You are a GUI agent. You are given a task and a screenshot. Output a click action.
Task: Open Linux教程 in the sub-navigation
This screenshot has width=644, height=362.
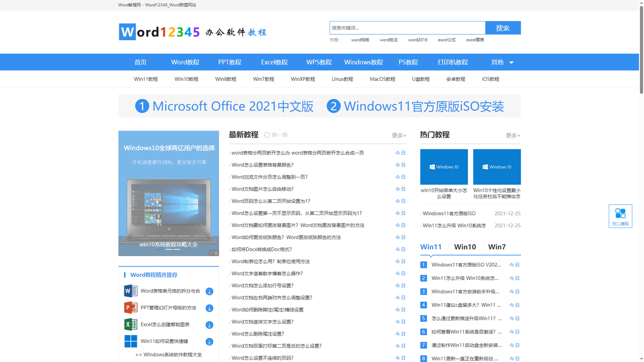point(343,79)
